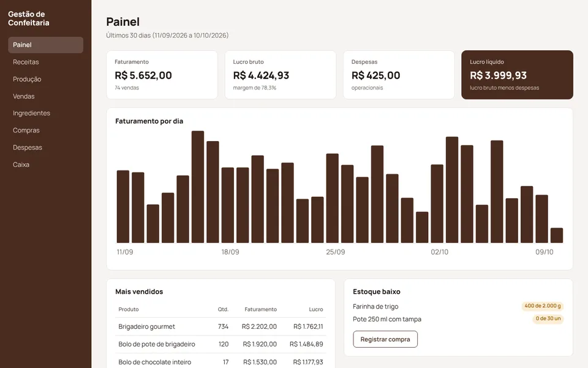Select the 'Bolo de pote de brigadeiro' row name
588x368 pixels.
[x=157, y=344]
